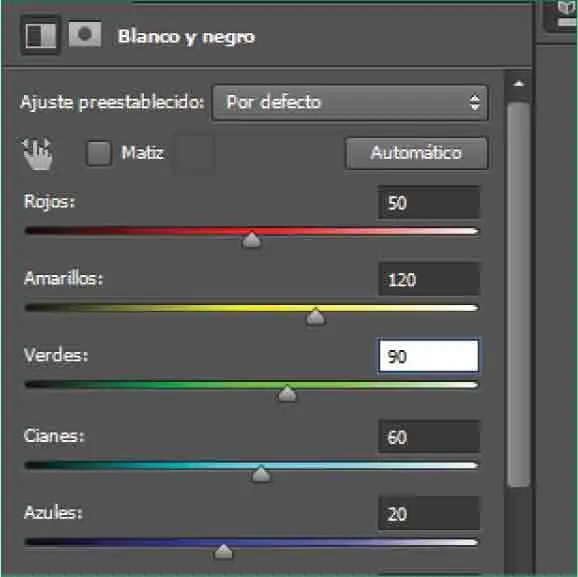Open the layer mask icon
578x577 pixels.
(x=85, y=34)
